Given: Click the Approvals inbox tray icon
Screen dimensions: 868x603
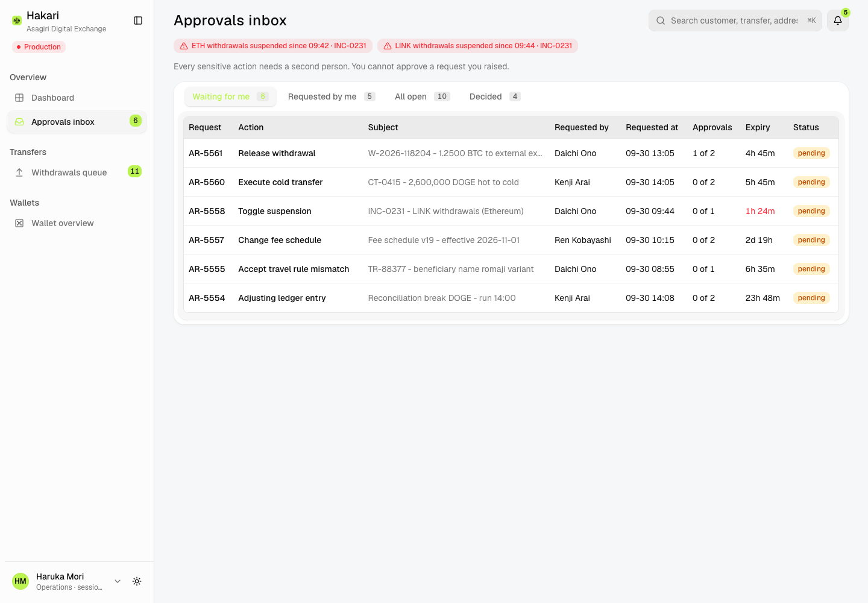Looking at the screenshot, I should point(19,122).
